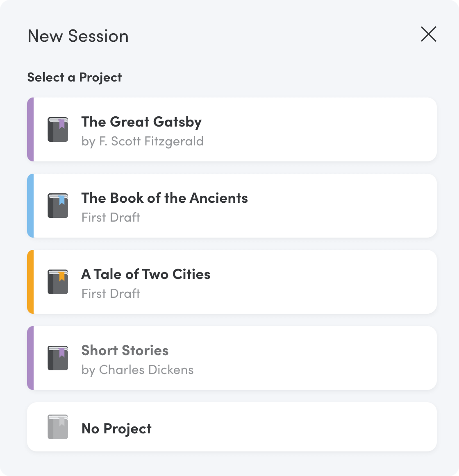
Task: Click the gray No Project book icon
Action: (x=58, y=427)
